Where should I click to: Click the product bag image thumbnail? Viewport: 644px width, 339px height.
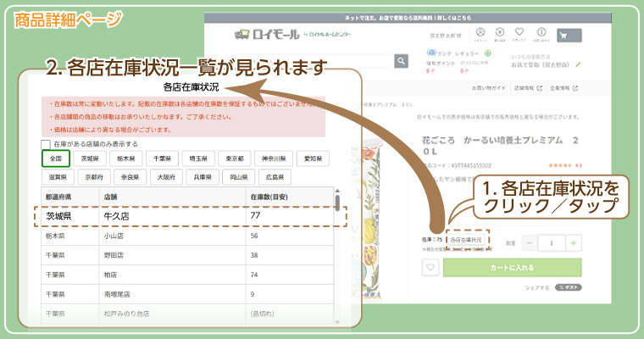[372, 220]
